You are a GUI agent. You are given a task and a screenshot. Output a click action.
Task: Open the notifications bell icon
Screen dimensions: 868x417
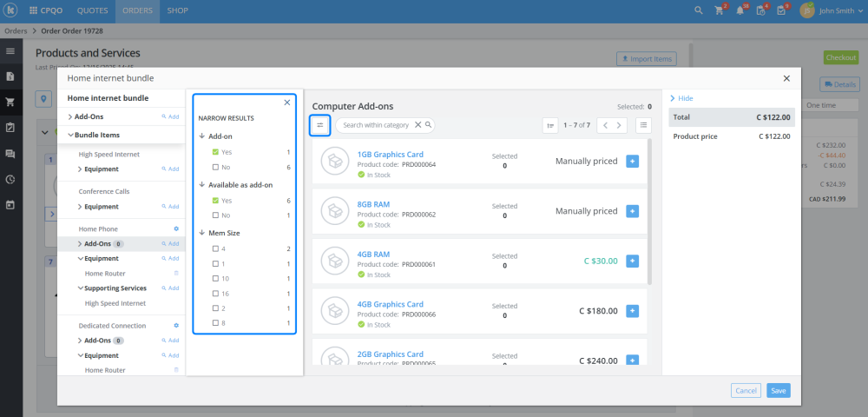pyautogui.click(x=740, y=10)
